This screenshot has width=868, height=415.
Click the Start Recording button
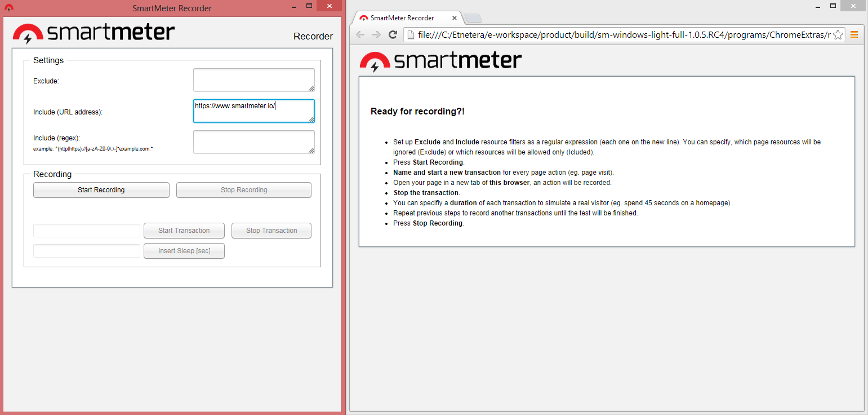pyautogui.click(x=101, y=190)
